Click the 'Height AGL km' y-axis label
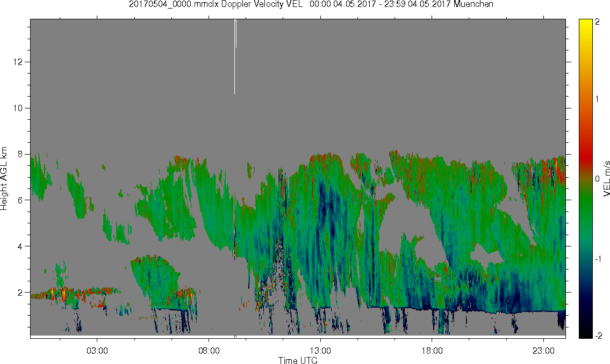 click(x=4, y=179)
